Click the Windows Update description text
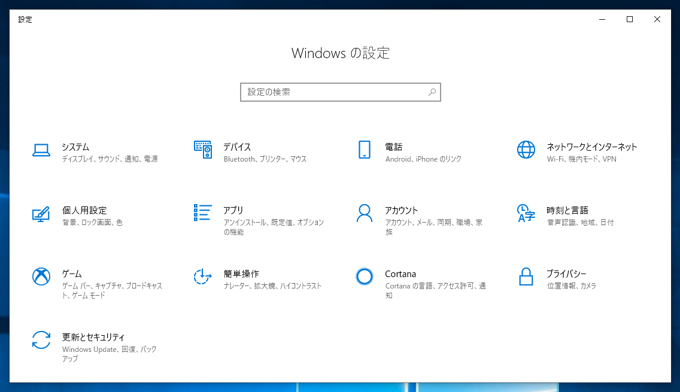This screenshot has height=392, width=680. pyautogui.click(x=109, y=354)
